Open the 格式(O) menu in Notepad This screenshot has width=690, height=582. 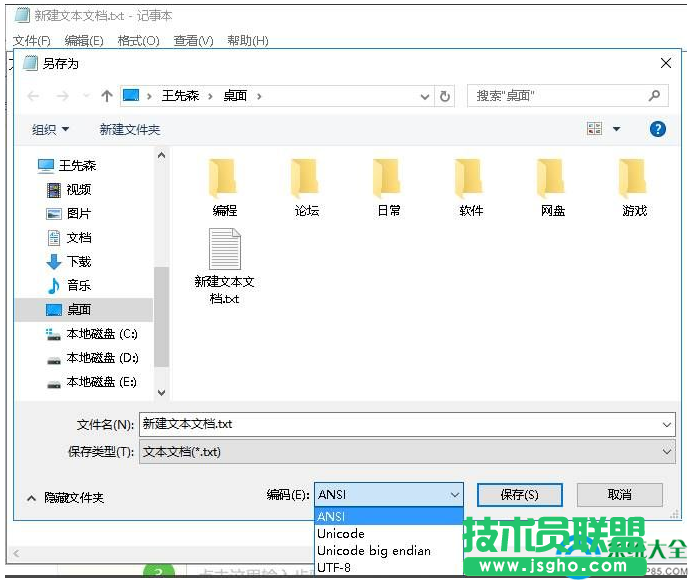click(138, 40)
